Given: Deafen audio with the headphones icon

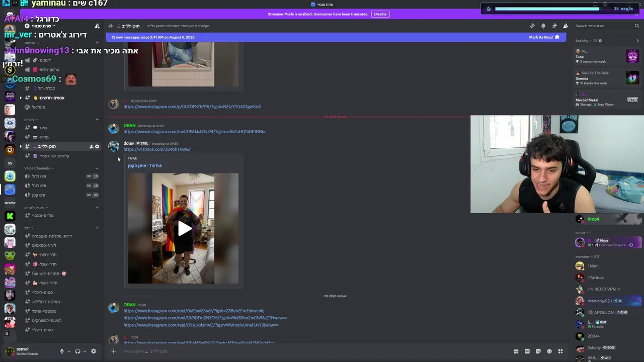Looking at the screenshot, I should tap(77, 351).
